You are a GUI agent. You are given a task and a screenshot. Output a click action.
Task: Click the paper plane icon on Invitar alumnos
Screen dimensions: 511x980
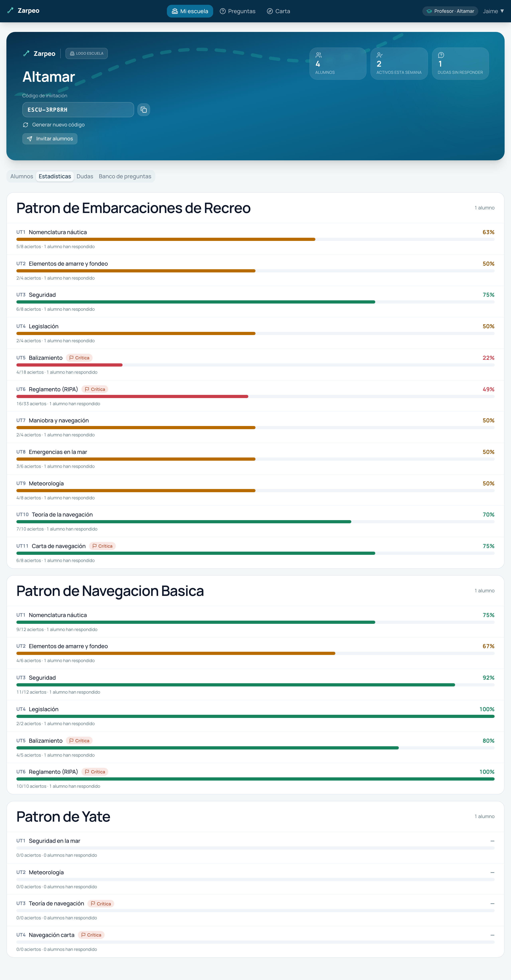[x=30, y=139]
